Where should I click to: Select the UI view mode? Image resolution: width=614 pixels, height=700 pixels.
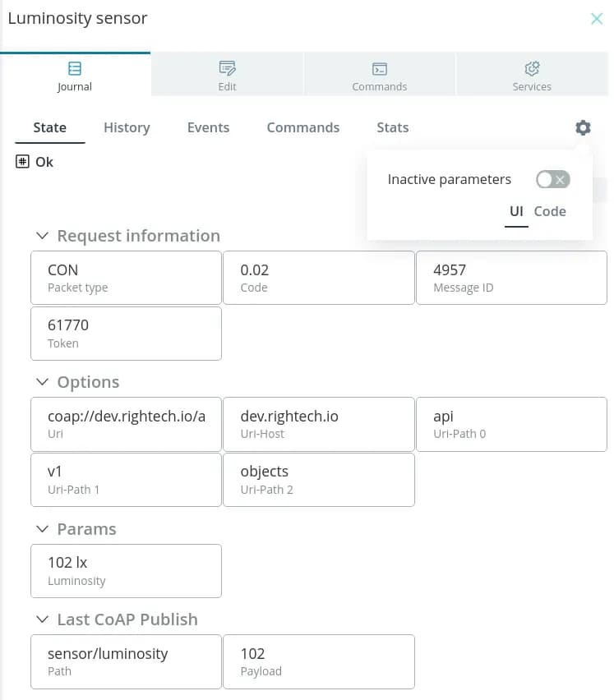(x=516, y=211)
